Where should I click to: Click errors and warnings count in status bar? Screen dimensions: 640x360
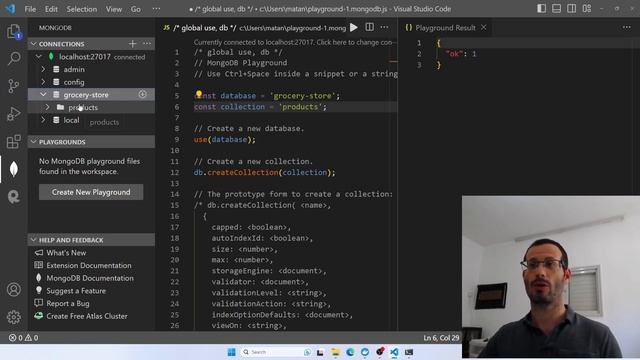(24, 338)
